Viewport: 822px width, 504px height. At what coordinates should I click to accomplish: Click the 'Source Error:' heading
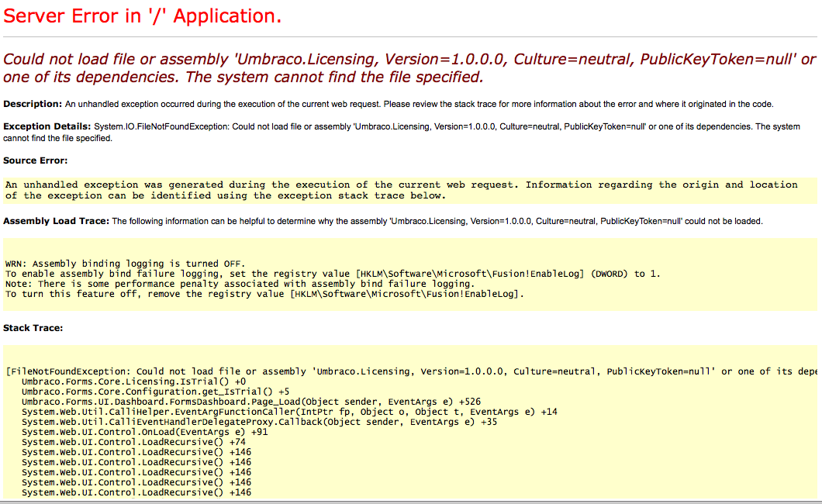(x=35, y=161)
